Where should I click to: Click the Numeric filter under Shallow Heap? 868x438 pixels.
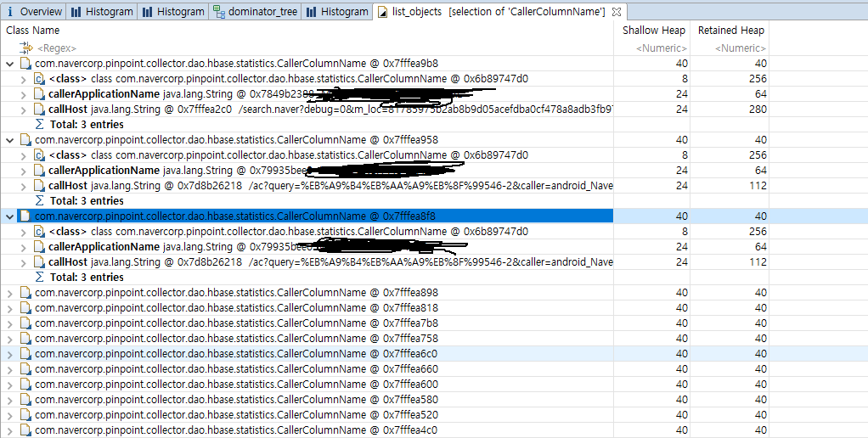coord(662,48)
